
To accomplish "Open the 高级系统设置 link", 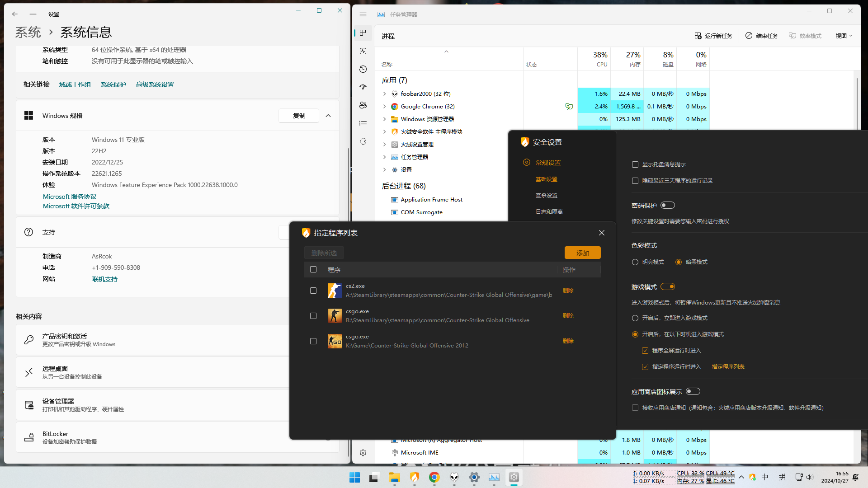I will click(x=155, y=84).
